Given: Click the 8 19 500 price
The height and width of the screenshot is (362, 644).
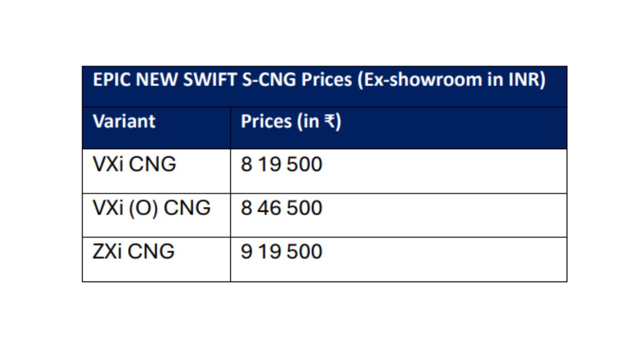Looking at the screenshot, I should (281, 164).
